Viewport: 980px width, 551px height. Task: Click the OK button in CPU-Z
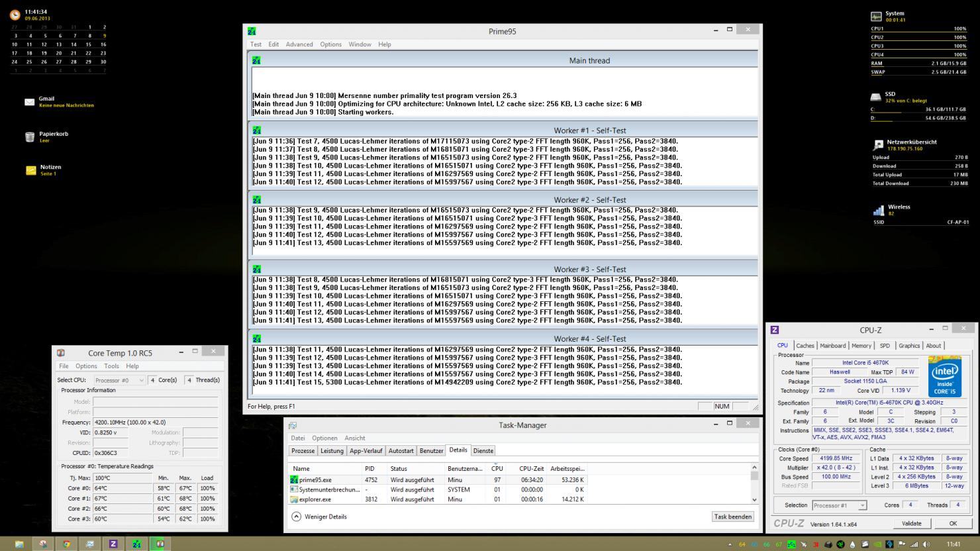953,523
